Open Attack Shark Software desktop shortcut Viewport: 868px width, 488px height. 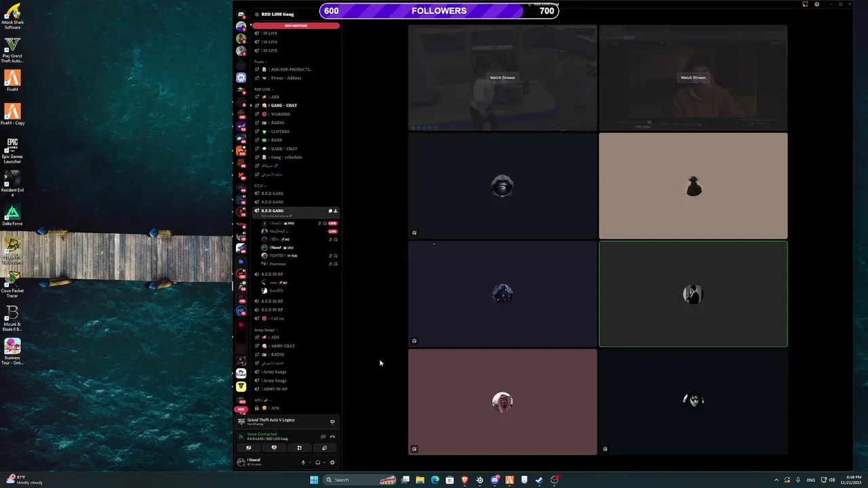tap(12, 17)
